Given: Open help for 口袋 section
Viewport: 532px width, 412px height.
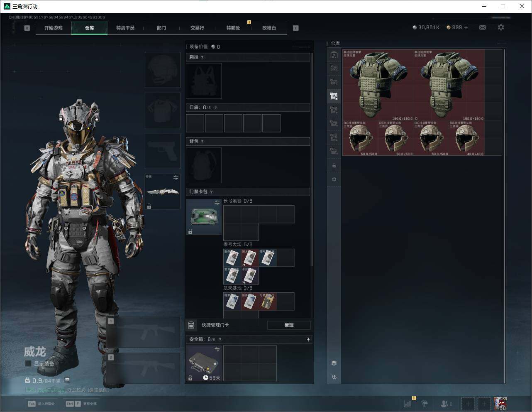Looking at the screenshot, I should pyautogui.click(x=215, y=108).
